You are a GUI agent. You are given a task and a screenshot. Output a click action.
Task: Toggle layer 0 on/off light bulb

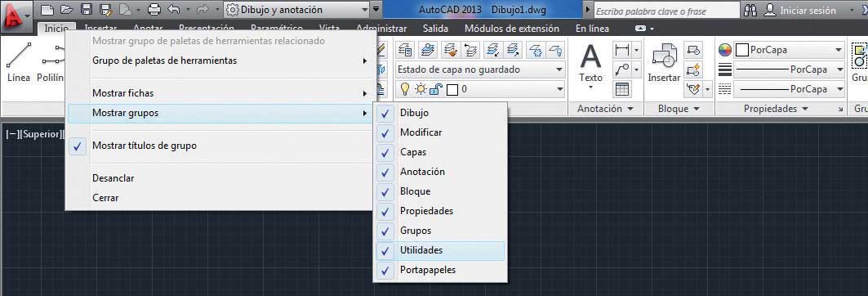pyautogui.click(x=405, y=88)
